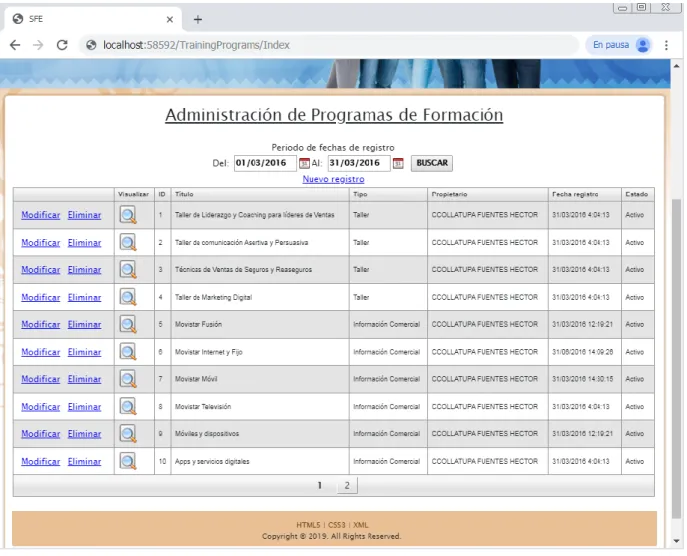Open the Chrome three-dot menu
Screen dimensions: 687x556
666,45
